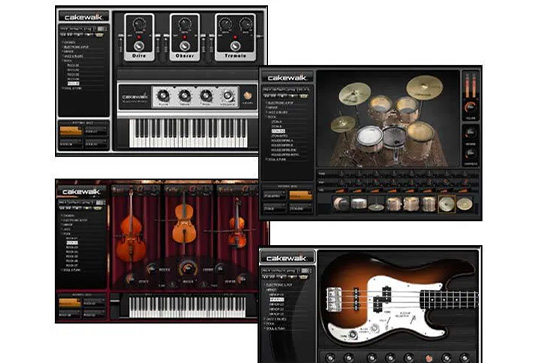Expand the Jazz & Blues folder in the drum browser

277,112
